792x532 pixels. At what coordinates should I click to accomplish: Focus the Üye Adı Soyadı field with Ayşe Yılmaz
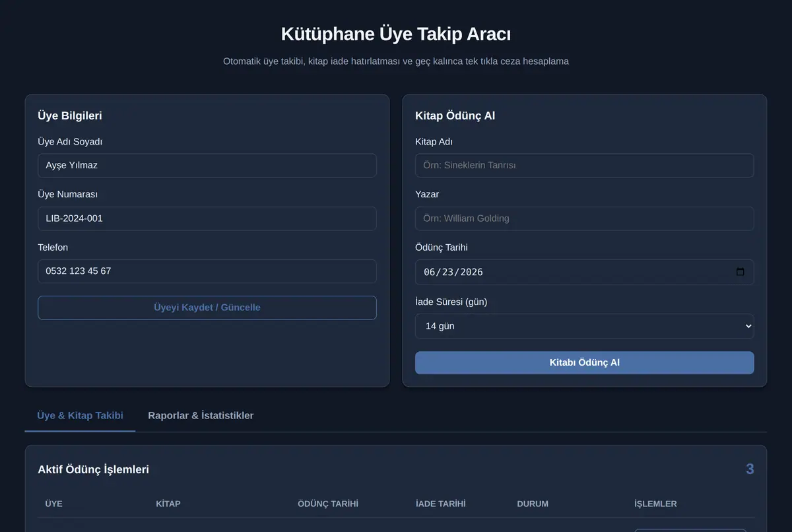(x=207, y=166)
